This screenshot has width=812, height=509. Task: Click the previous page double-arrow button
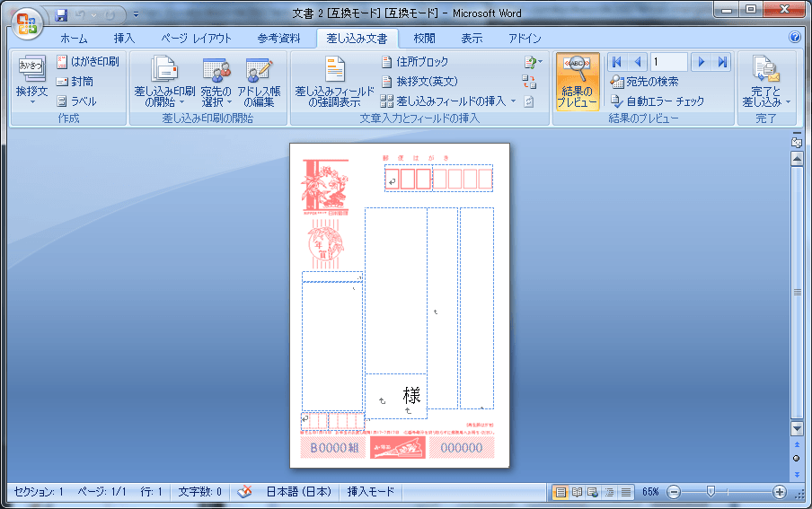(x=797, y=444)
